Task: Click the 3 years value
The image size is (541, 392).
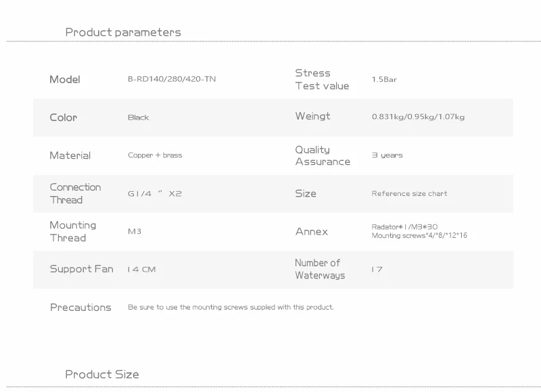Action: point(387,155)
